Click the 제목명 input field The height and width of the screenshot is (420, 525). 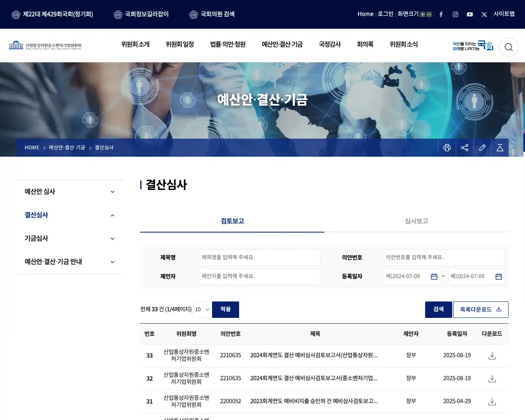[260, 258]
